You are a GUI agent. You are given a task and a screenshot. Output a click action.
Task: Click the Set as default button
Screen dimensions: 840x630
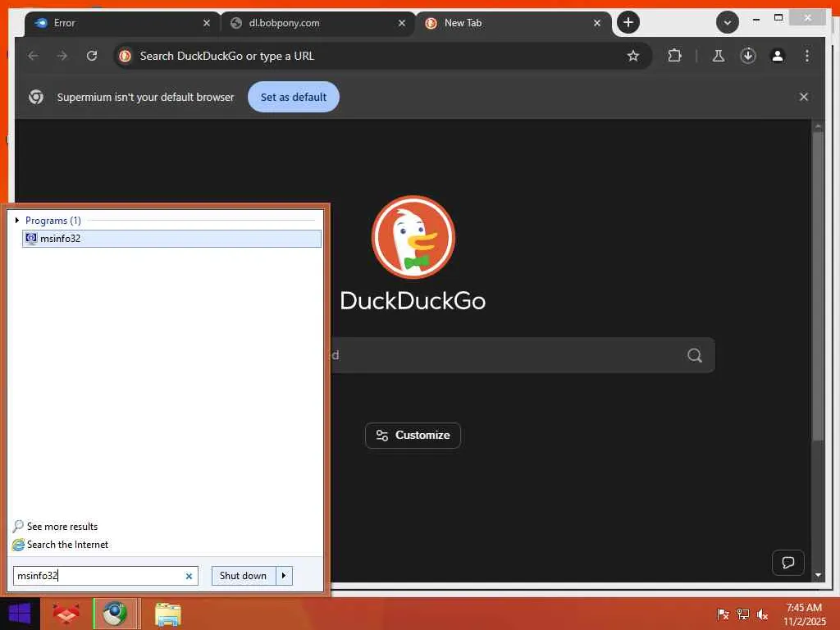pos(294,97)
